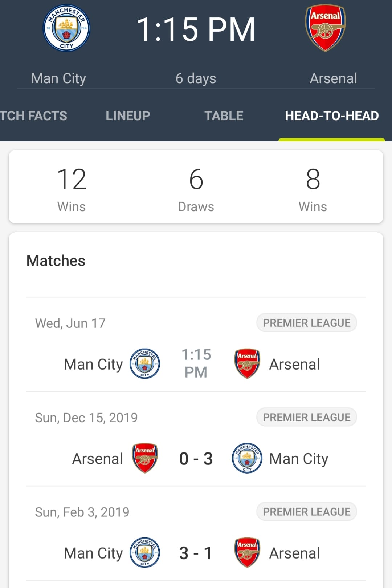The image size is (392, 588).
Task: Tap the Premier League tag for Dec 15, 2019
Action: pyautogui.click(x=307, y=417)
